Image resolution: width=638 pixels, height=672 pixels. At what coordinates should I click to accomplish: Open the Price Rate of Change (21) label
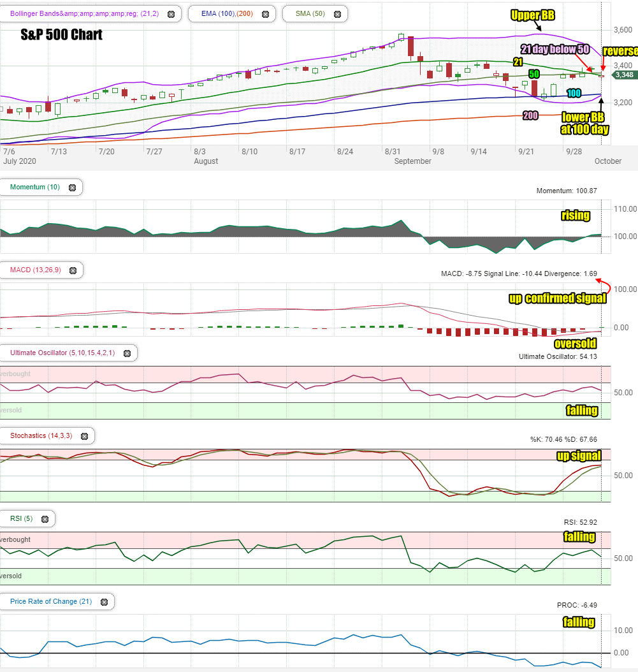pyautogui.click(x=51, y=601)
